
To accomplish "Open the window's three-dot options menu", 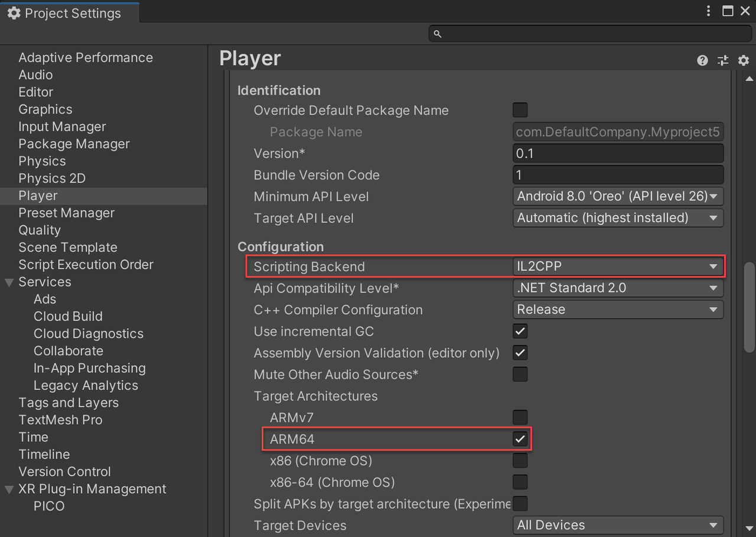I will [x=708, y=11].
